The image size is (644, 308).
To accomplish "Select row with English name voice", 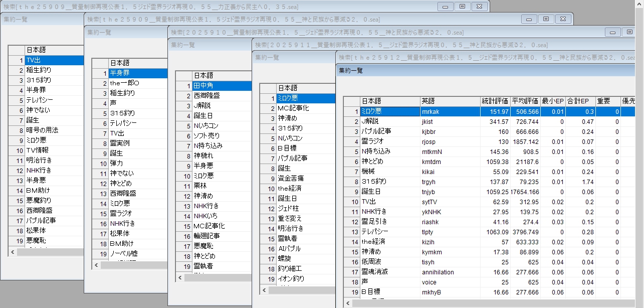I will (450, 282).
